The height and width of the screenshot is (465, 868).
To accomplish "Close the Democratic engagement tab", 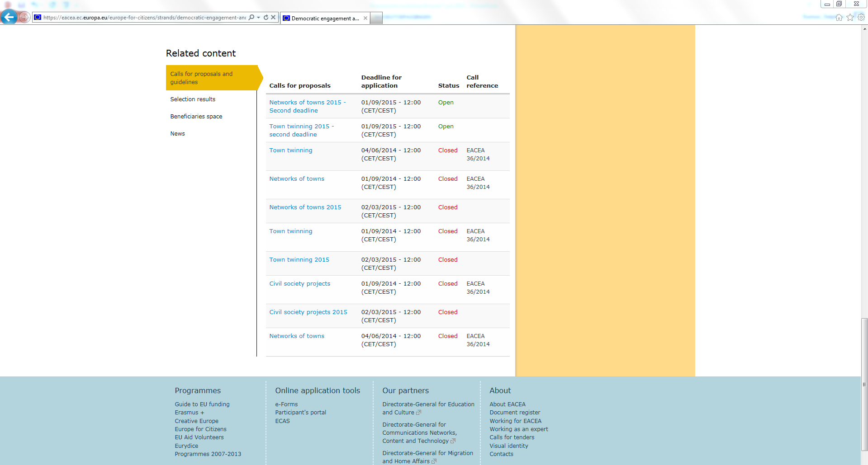I will (365, 19).
